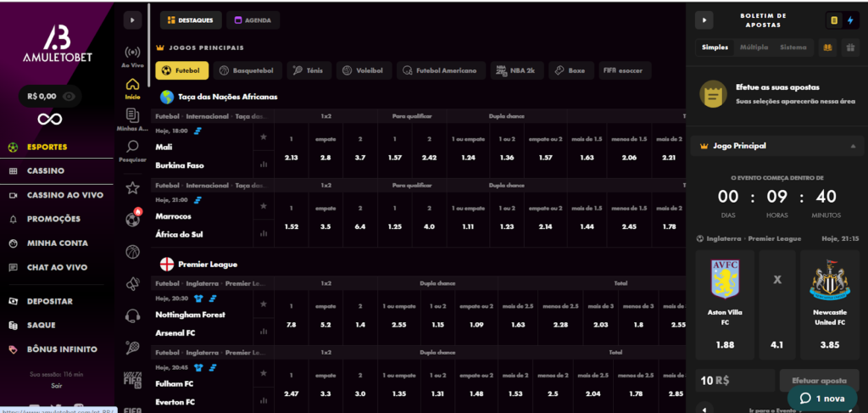Open the Depositar link in left menu

(x=50, y=301)
